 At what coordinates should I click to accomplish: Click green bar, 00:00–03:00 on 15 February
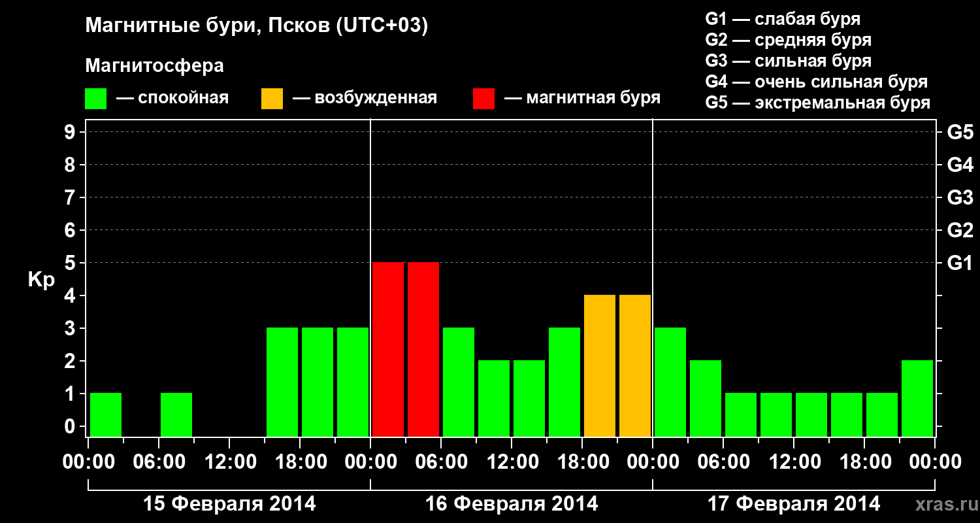(x=106, y=414)
